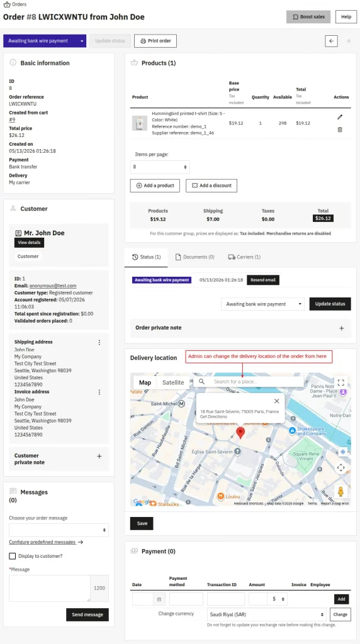This screenshot has height=644, width=360.
Task: Open date picker calendar in payment row
Action: 159,599
